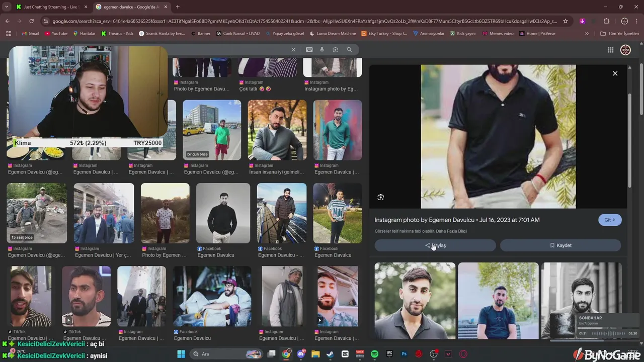Open the Home | PixVerse bookmark
Image resolution: width=644 pixels, height=362 pixels.
coord(537,34)
